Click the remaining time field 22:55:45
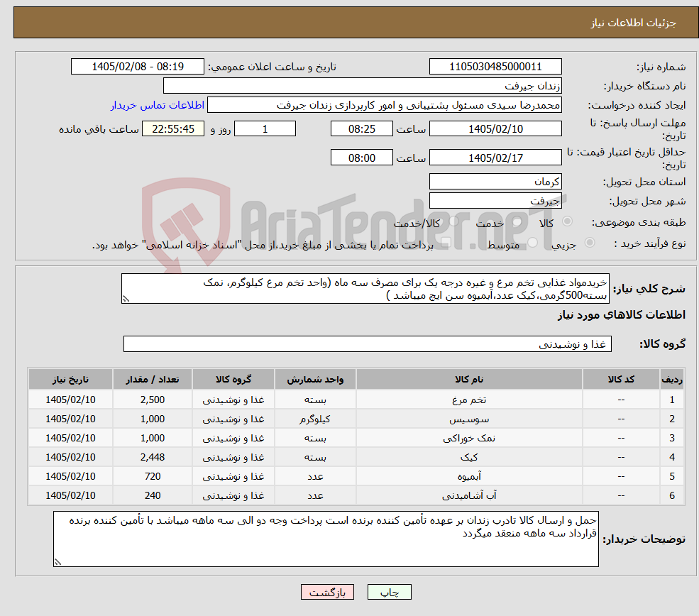The height and width of the screenshot is (616, 699). pos(173,129)
